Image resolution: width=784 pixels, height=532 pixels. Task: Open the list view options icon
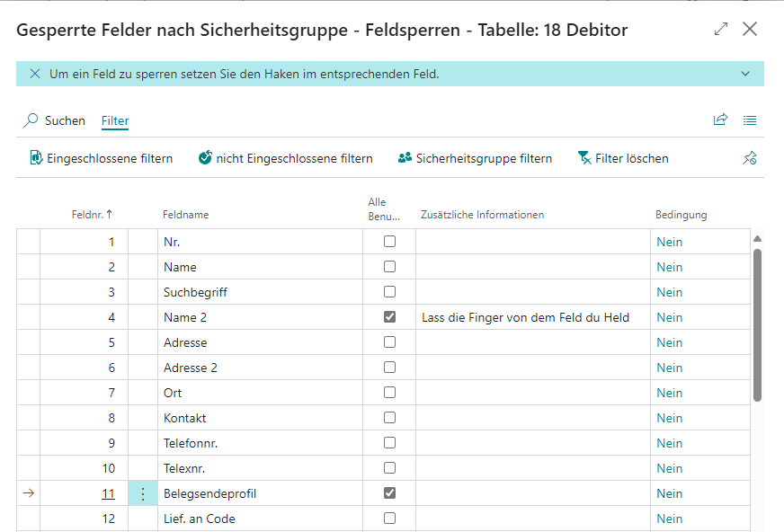750,120
